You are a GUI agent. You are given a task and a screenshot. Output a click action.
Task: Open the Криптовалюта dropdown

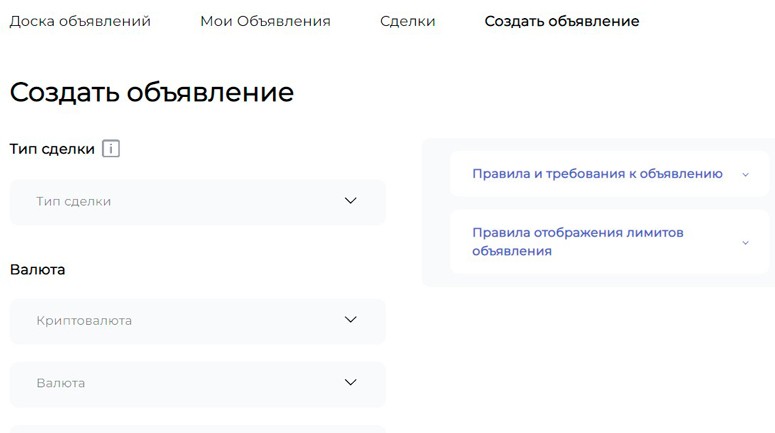tap(198, 321)
